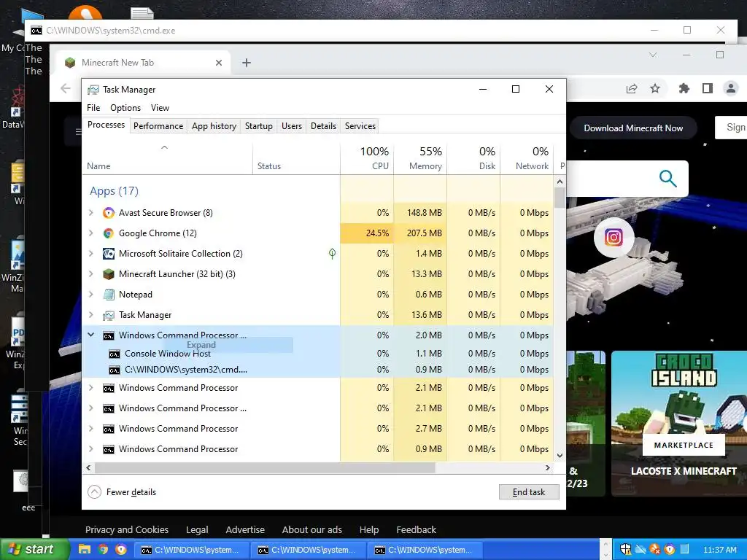Open Privacy and Cookies link
The width and height of the screenshot is (747, 560).
pos(127,529)
